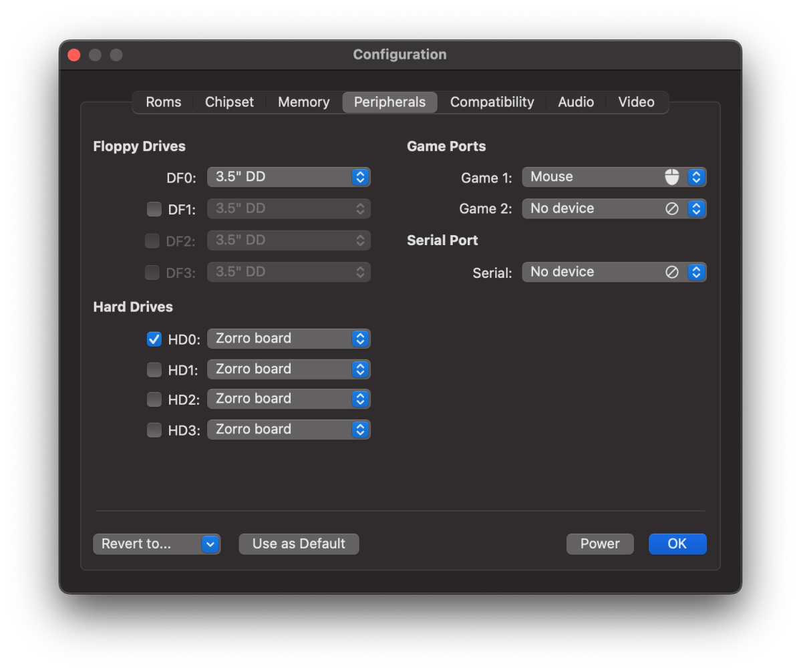Open the Game 2 device dropdown
Viewport: 801px width, 672px height.
point(614,209)
